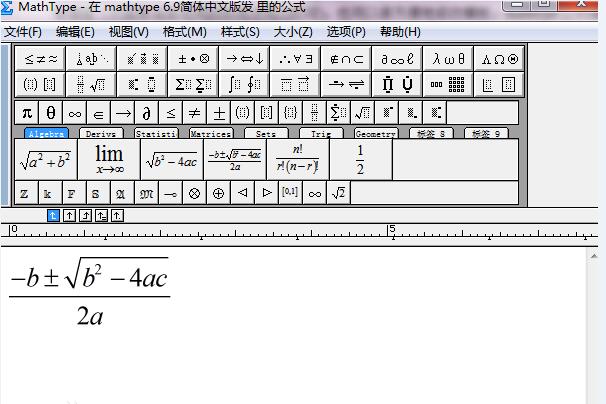Insert the n!/r!(n−r)! expression
606x404 pixels.
tap(298, 160)
